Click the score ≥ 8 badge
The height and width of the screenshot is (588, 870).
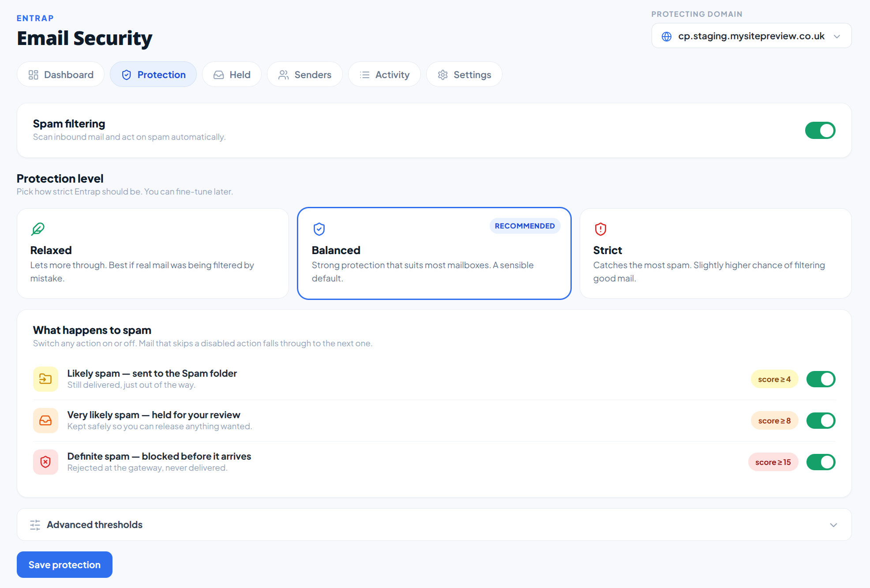774,421
